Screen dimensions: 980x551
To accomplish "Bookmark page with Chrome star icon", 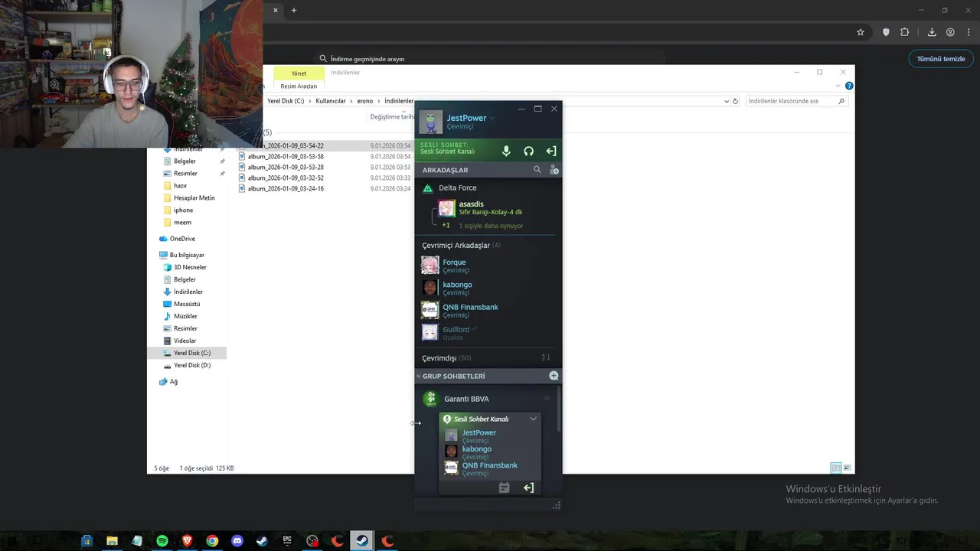I will (x=861, y=32).
